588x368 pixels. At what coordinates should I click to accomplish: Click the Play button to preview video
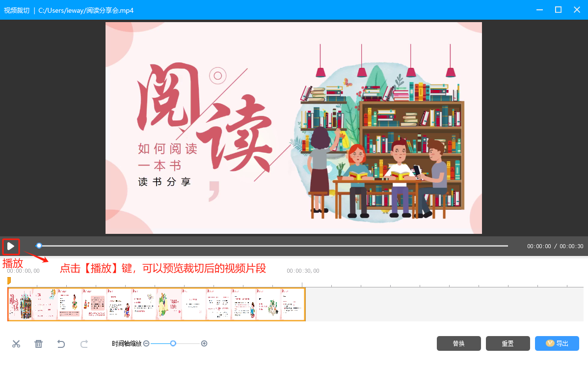tap(11, 246)
